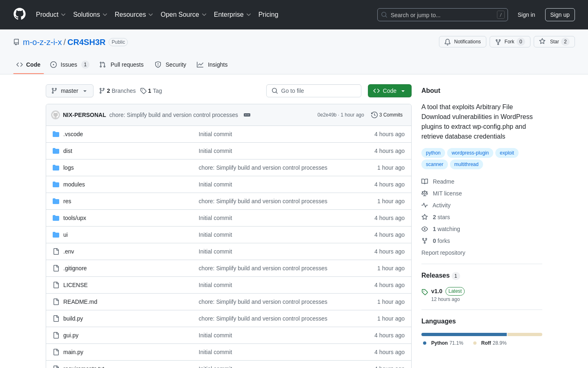
Task: Click the Python language bar segment
Action: tap(464, 334)
